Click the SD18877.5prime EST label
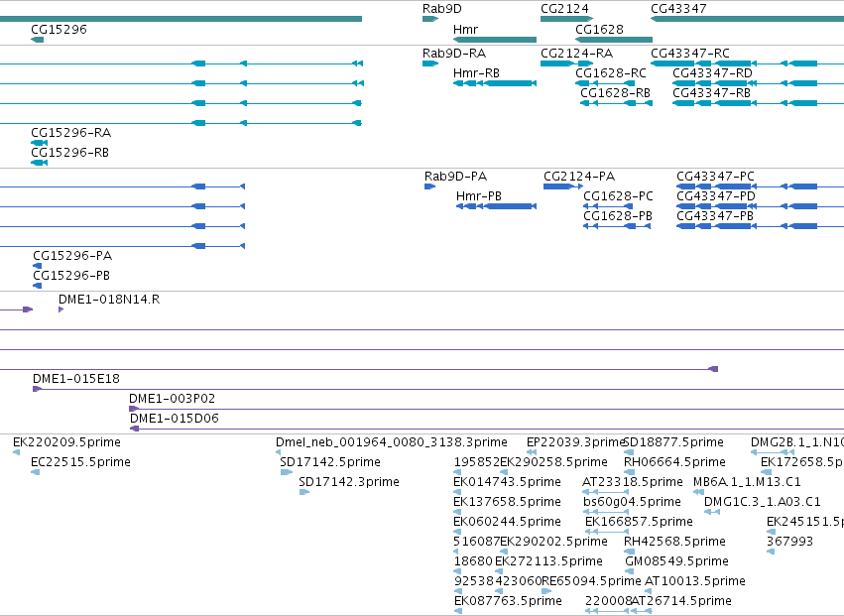 point(673,442)
